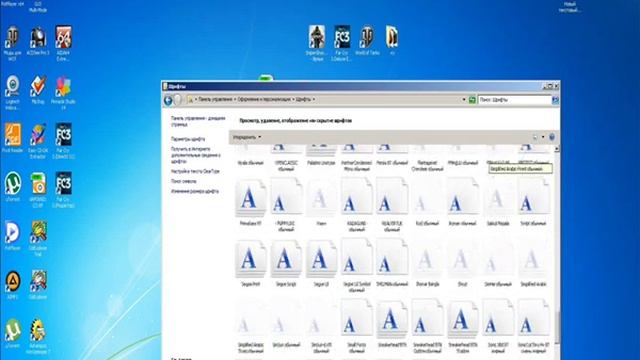Open Настройка текста ClearType link

(x=195, y=171)
